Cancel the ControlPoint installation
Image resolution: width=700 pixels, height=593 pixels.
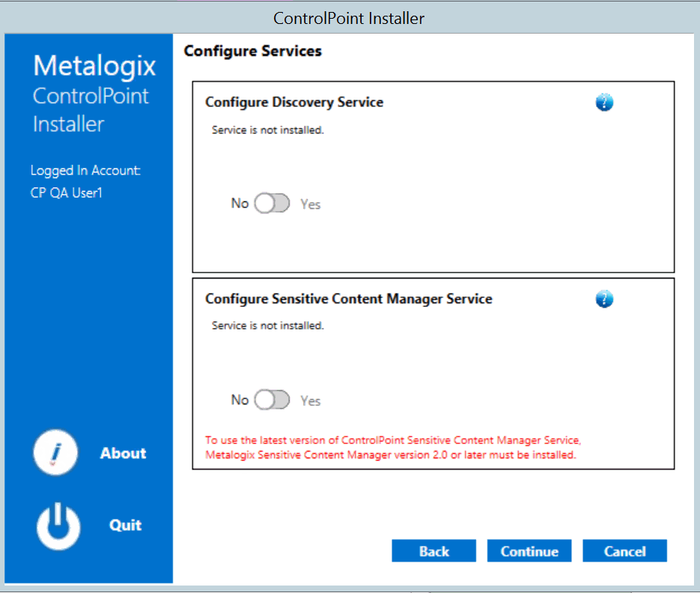point(624,550)
